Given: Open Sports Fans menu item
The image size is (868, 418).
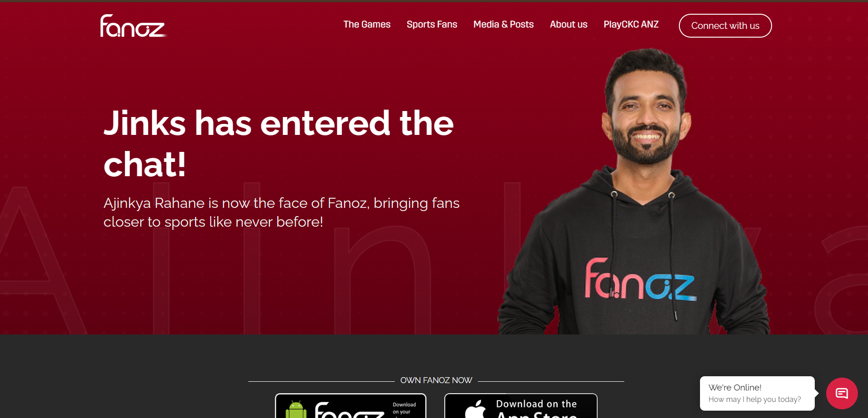Looking at the screenshot, I should (432, 24).
